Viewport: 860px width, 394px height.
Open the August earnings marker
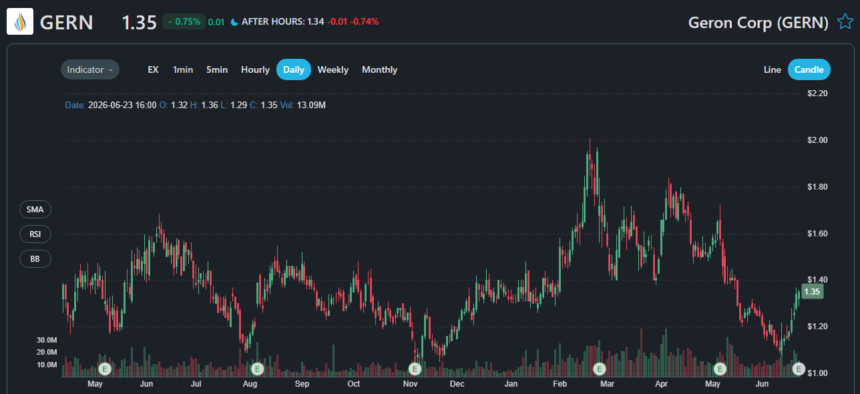point(257,368)
